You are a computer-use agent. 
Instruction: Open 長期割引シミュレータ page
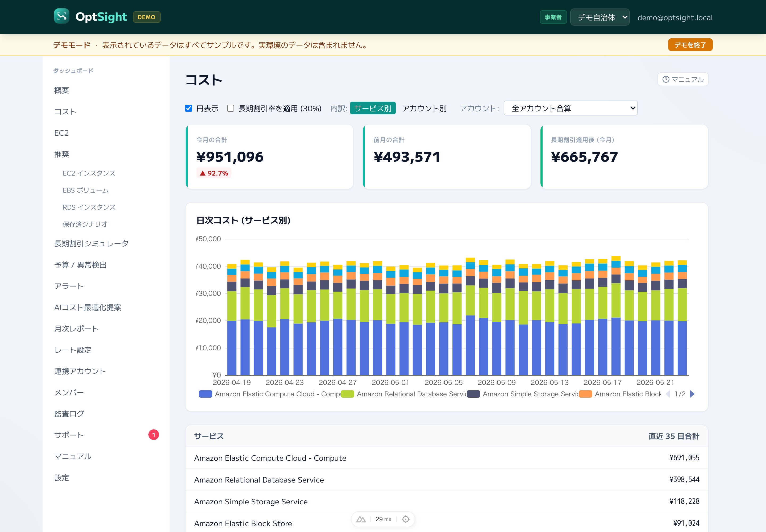click(x=91, y=243)
